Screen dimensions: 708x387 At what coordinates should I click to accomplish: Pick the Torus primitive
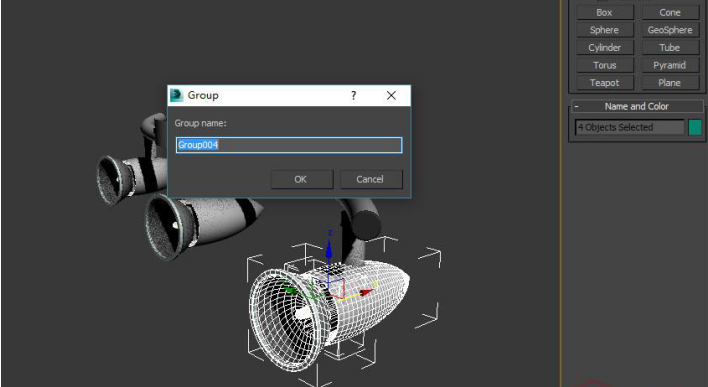click(x=605, y=65)
